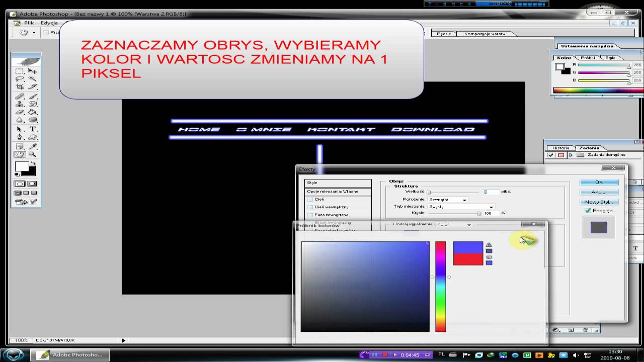Toggle the checkmark in Zadania panel
The width and height of the screenshot is (644, 362).
(552, 155)
